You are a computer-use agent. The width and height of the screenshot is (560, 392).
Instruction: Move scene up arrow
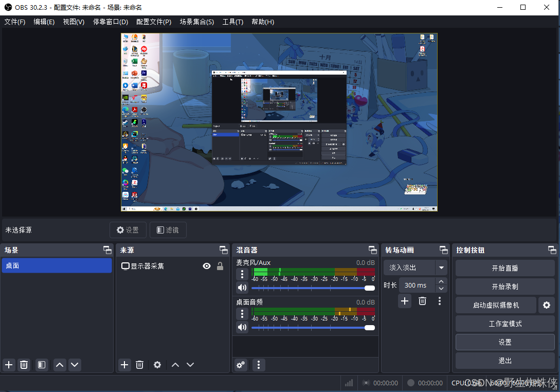[60, 365]
